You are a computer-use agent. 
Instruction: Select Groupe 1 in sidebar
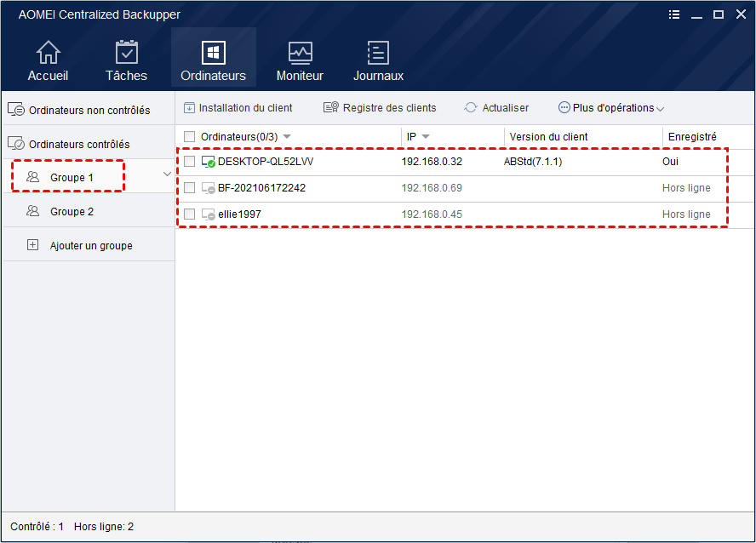(89, 177)
